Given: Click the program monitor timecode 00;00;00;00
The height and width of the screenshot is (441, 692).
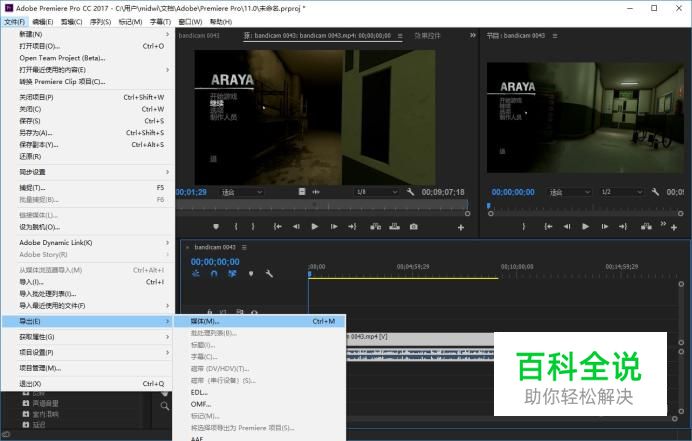Looking at the screenshot, I should point(513,192).
